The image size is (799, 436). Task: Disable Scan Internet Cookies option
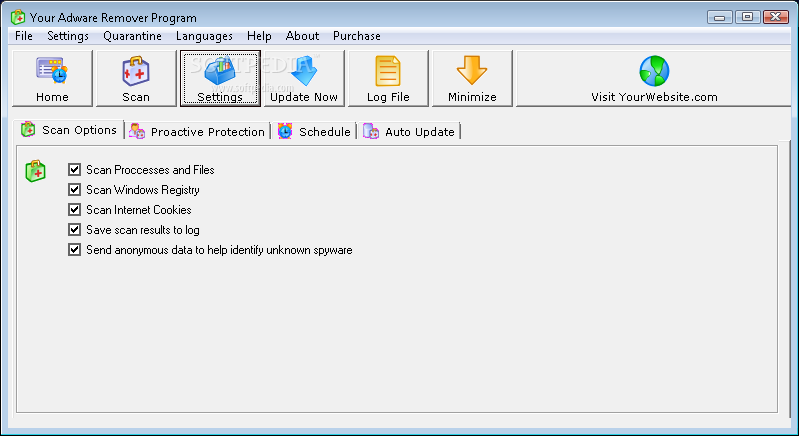74,210
